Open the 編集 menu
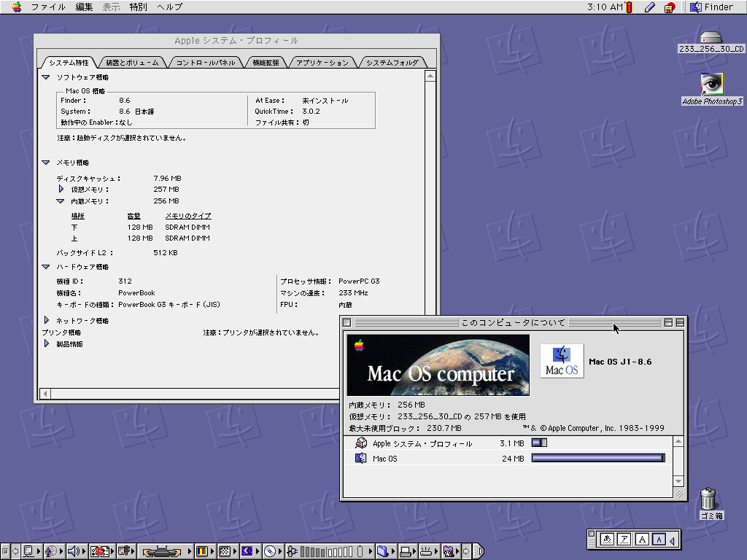This screenshot has height=560, width=747. tap(85, 7)
